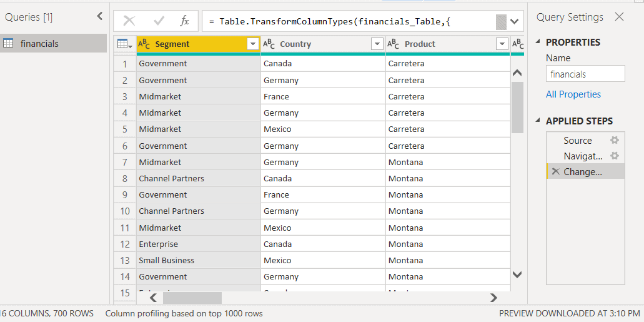Click the formula bar text
Viewport: 644px width, 322px height.
coord(330,21)
